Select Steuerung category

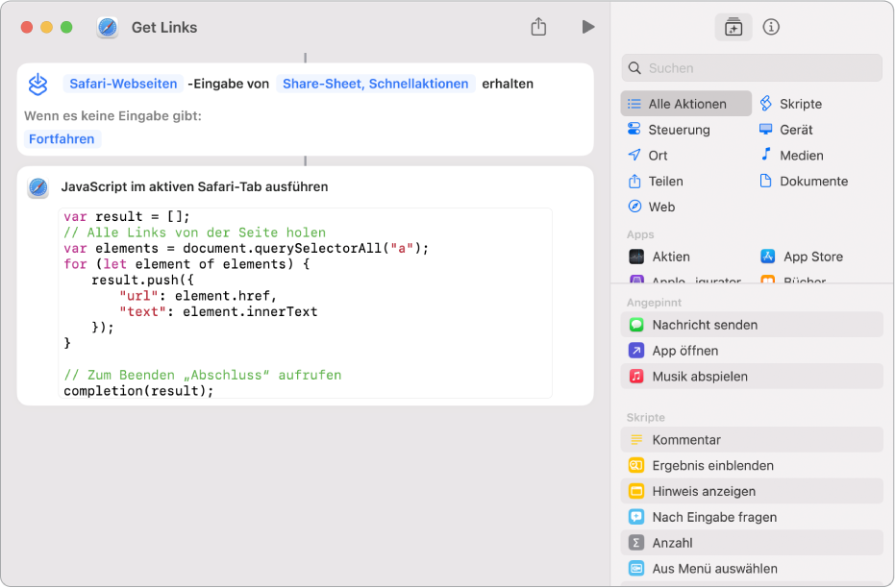point(668,130)
